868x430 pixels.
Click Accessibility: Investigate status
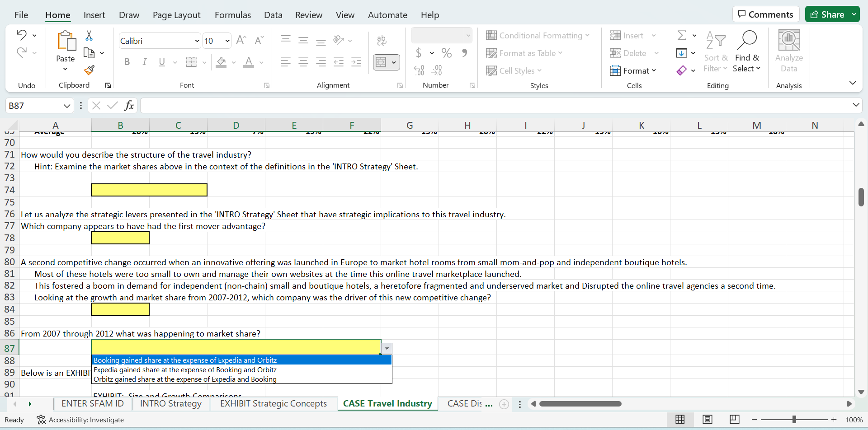80,420
